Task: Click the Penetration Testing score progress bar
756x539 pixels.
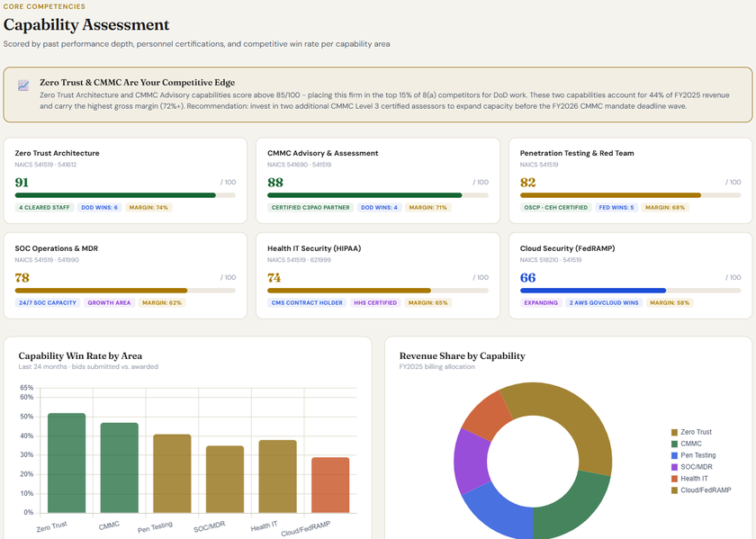Action: 630,195
